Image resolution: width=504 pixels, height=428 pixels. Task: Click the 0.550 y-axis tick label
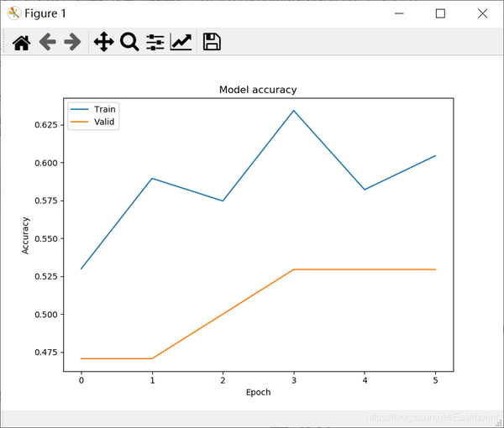coord(46,239)
